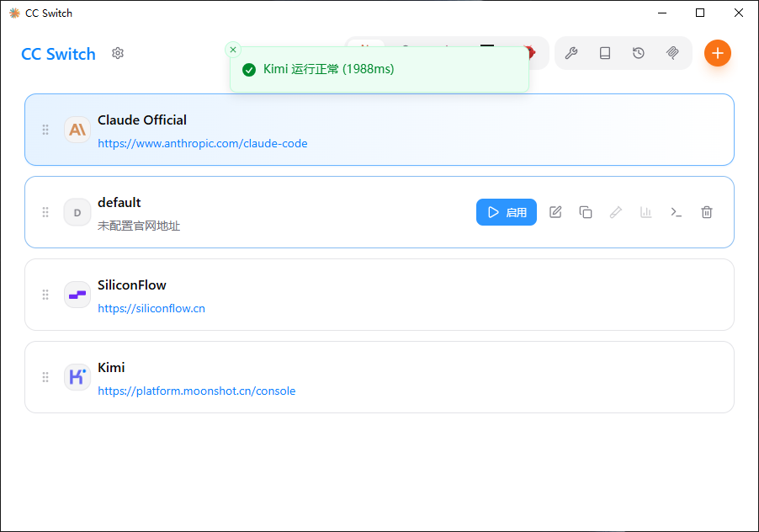Maximize the CC Switch window
This screenshot has width=759, height=532.
click(x=700, y=13)
